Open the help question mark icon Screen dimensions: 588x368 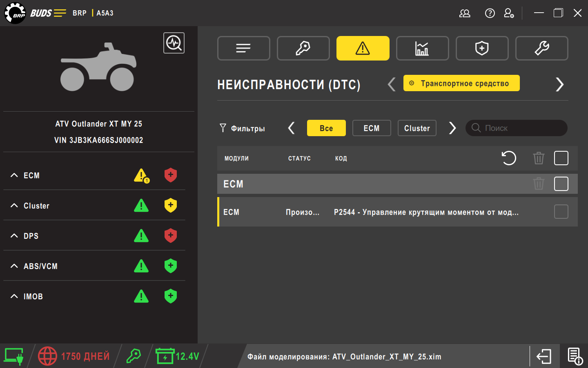(x=490, y=13)
